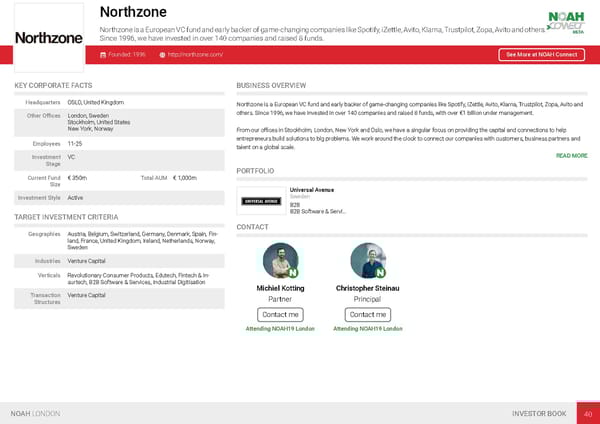Click the green N badge on Christopher's photo
The width and height of the screenshot is (600, 424).
[x=380, y=272]
